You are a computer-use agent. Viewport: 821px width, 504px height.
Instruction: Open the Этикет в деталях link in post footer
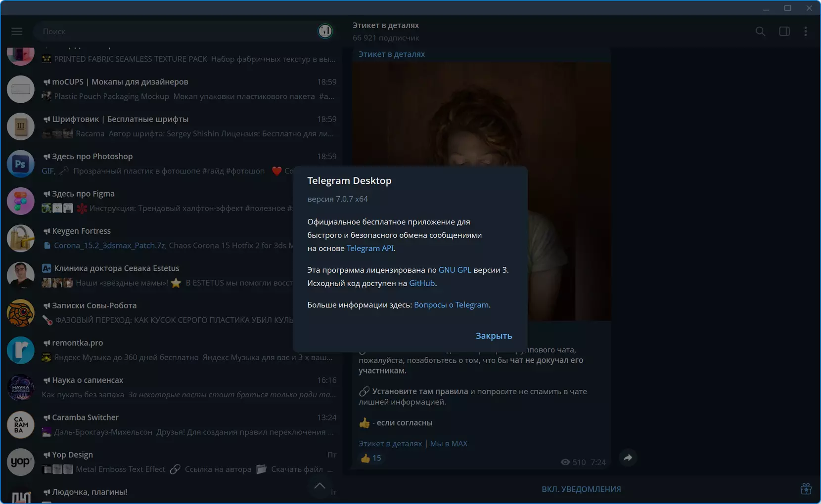point(390,444)
